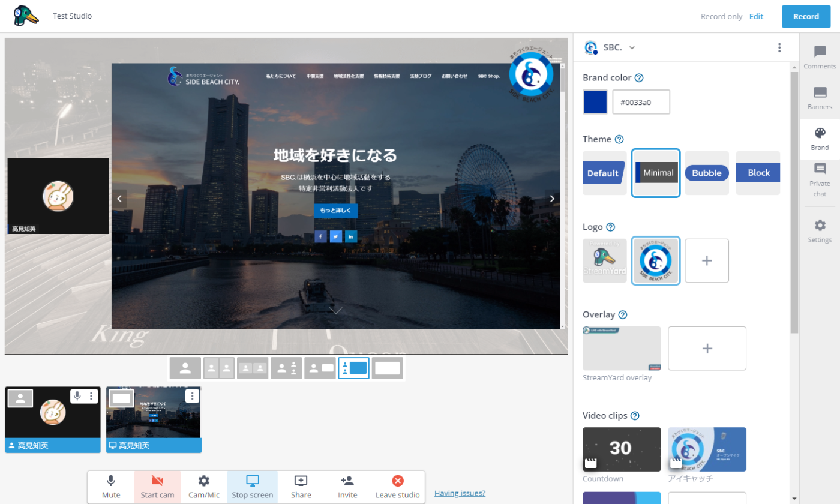Select the Block theme
The image size is (840, 504).
(758, 173)
